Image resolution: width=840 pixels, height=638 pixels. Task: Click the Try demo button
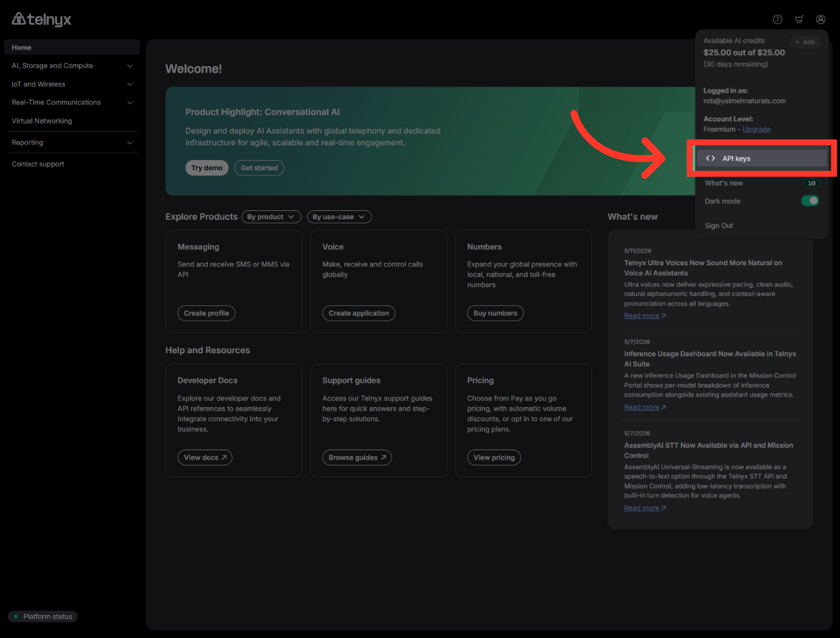tap(207, 168)
